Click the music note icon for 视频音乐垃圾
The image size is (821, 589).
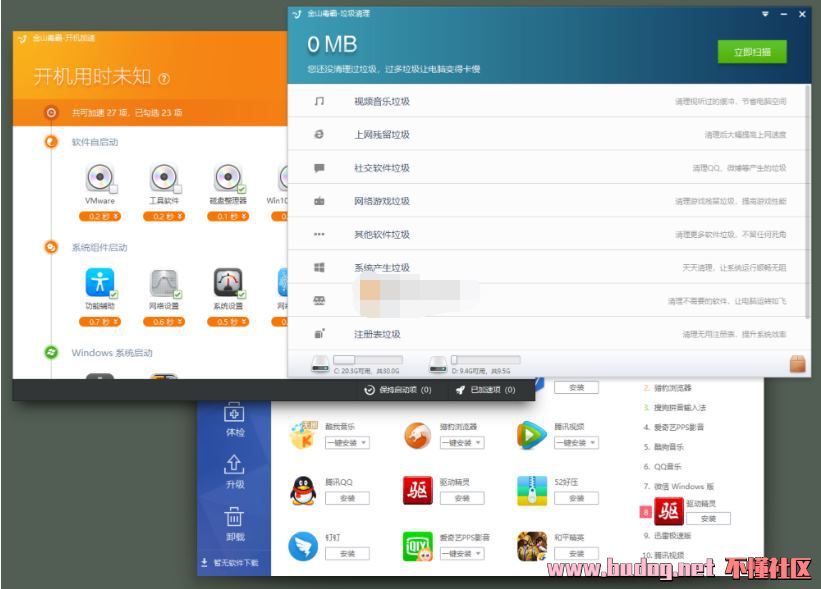pyautogui.click(x=319, y=101)
